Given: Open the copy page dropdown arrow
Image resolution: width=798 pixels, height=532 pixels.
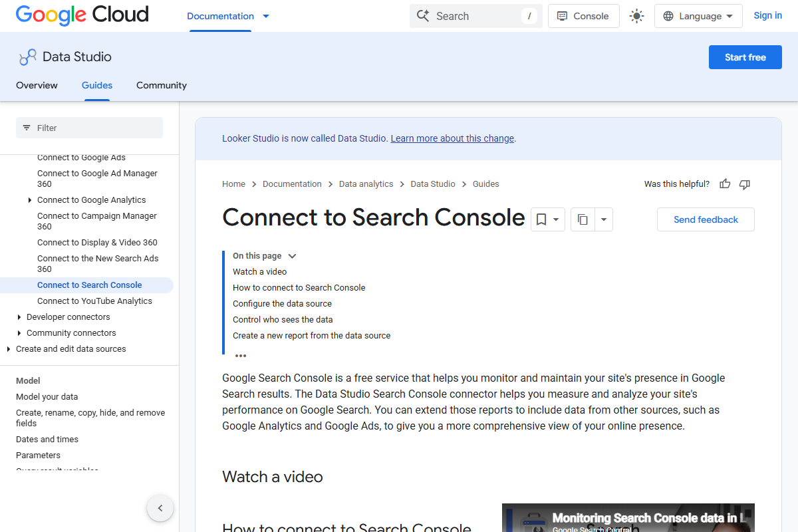Looking at the screenshot, I should pyautogui.click(x=604, y=219).
